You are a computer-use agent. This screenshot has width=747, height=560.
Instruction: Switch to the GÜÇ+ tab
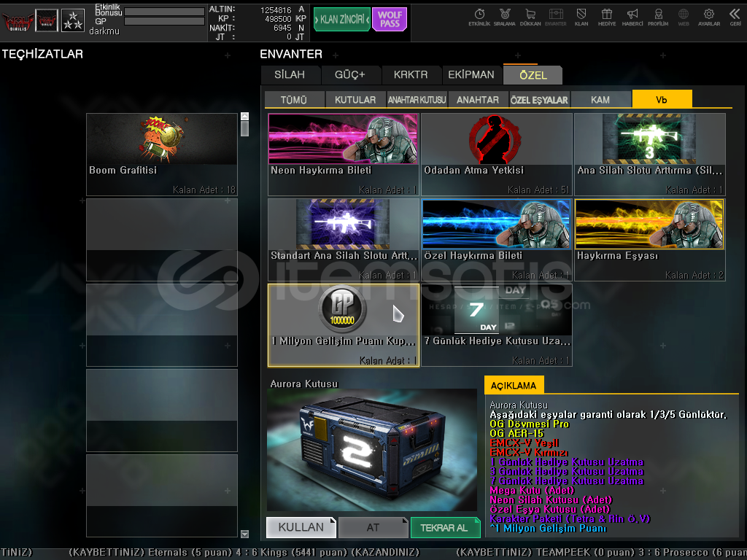[349, 75]
